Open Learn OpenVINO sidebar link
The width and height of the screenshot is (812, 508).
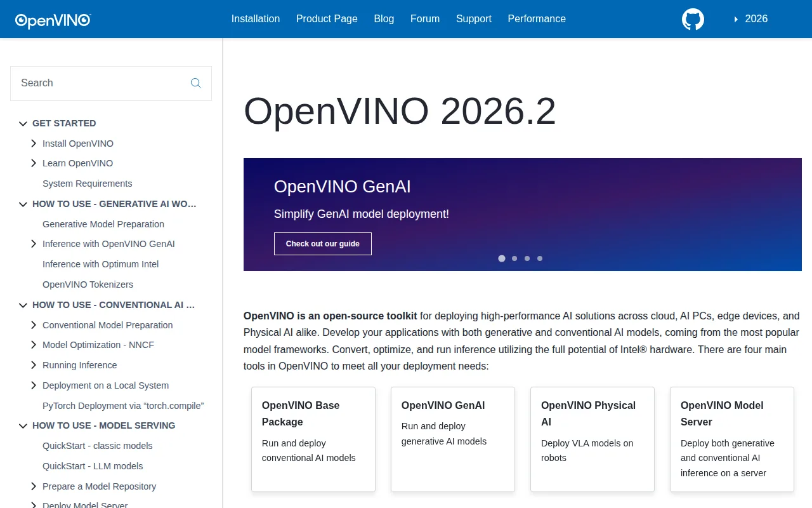[x=78, y=163]
